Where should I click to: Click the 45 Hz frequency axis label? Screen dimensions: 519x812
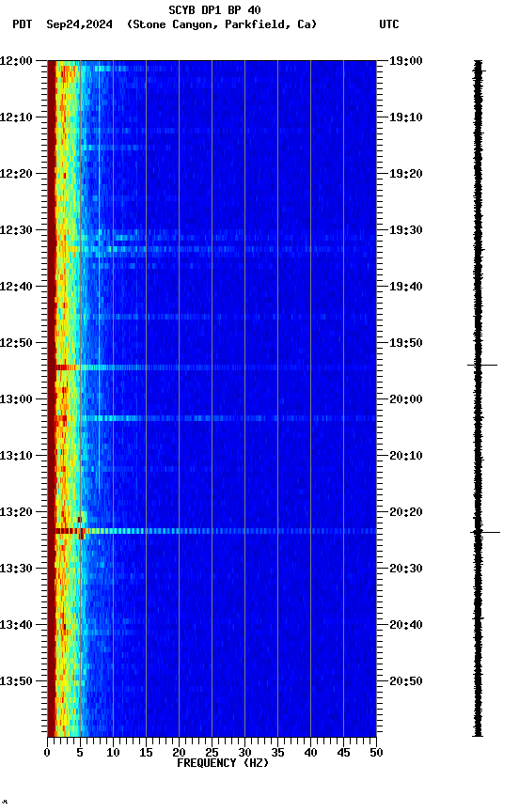point(343,754)
